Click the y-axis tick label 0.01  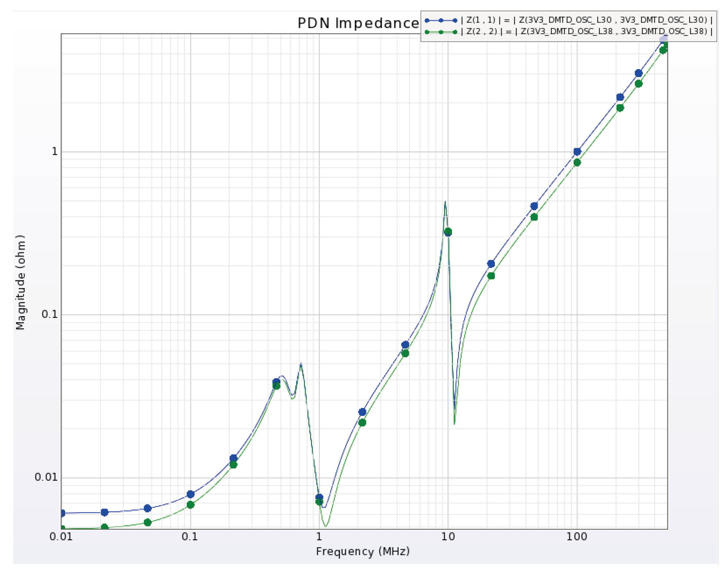pos(46,477)
